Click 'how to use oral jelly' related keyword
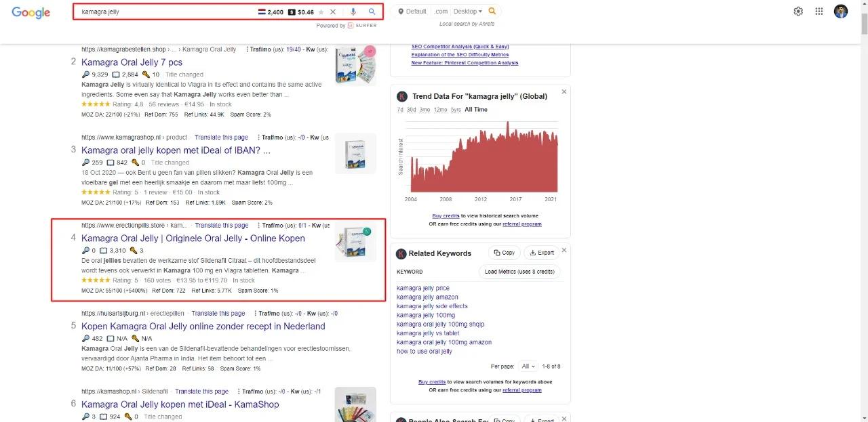The height and width of the screenshot is (422, 868). [x=425, y=352]
